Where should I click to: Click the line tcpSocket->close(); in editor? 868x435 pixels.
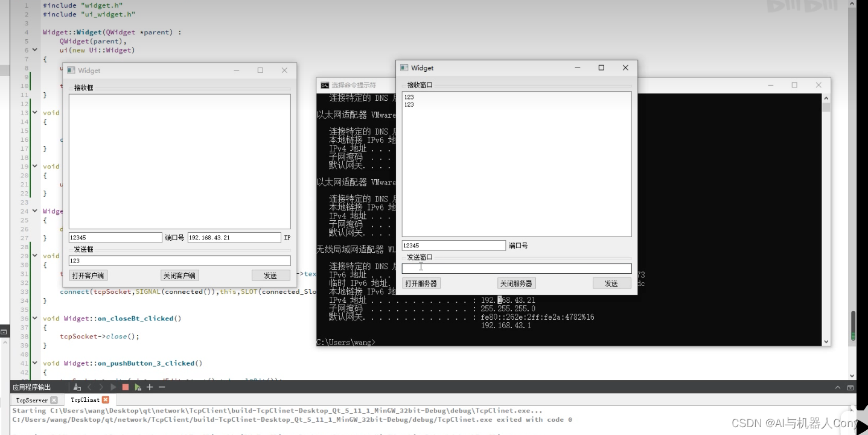point(100,337)
